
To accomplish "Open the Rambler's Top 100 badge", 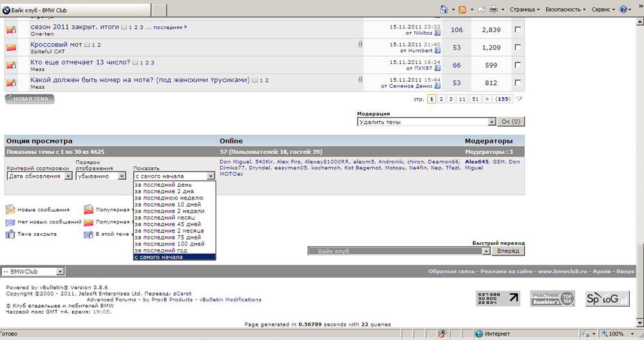I will tap(553, 299).
